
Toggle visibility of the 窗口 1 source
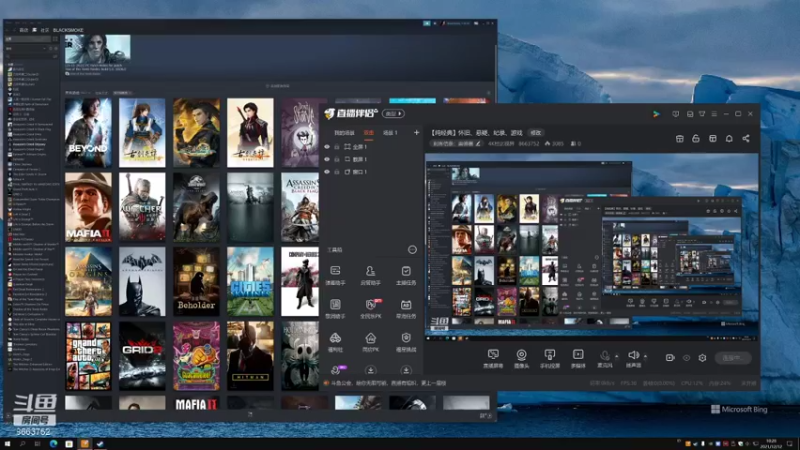point(327,172)
